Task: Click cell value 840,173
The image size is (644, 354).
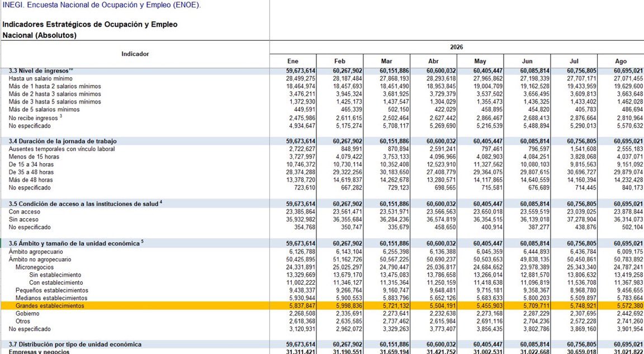Action: (x=632, y=188)
